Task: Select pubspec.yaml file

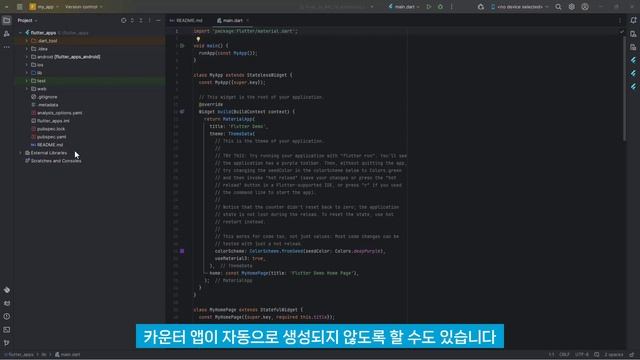Action: (x=49, y=137)
